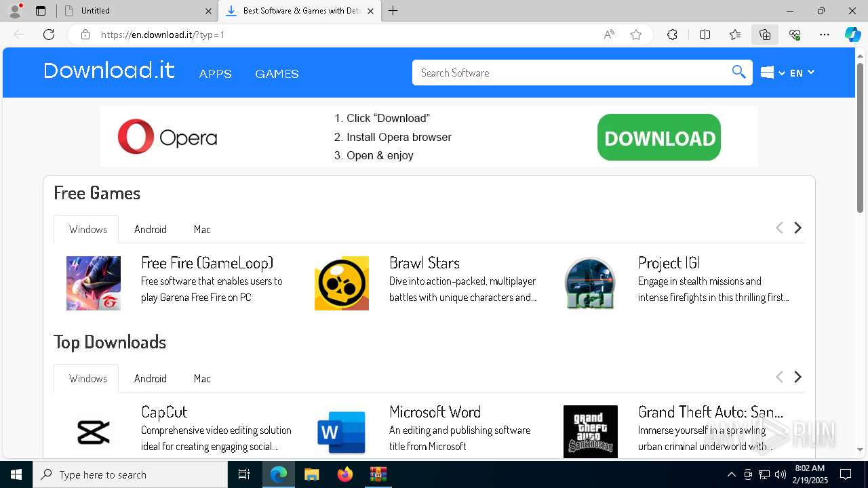Open the EN language dropdown
Viewport: 868px width, 488px height.
point(802,73)
